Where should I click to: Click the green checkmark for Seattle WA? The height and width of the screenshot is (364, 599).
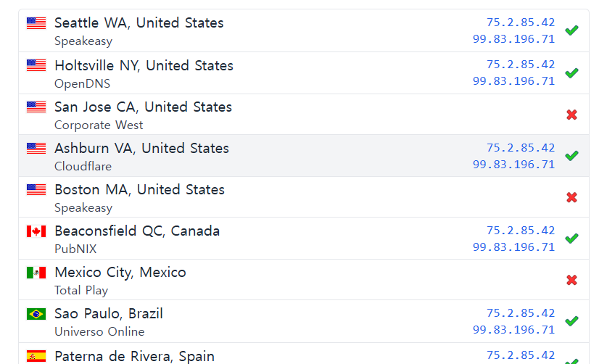571,30
